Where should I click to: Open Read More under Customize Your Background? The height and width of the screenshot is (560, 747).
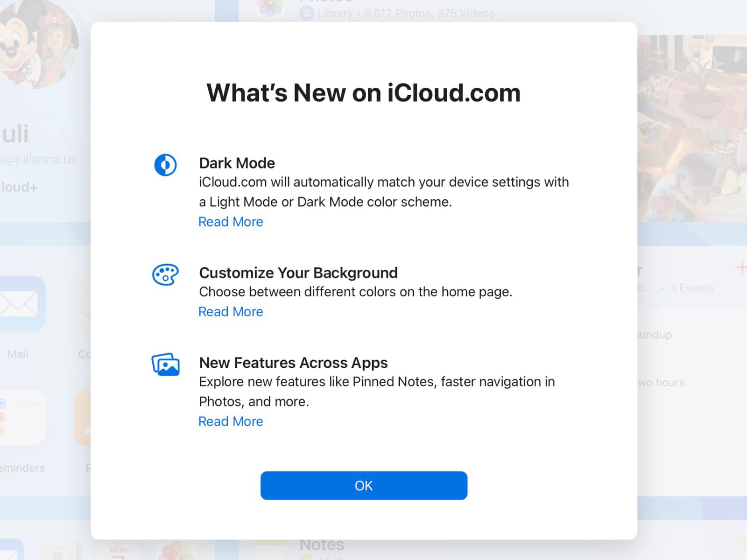[x=231, y=312]
